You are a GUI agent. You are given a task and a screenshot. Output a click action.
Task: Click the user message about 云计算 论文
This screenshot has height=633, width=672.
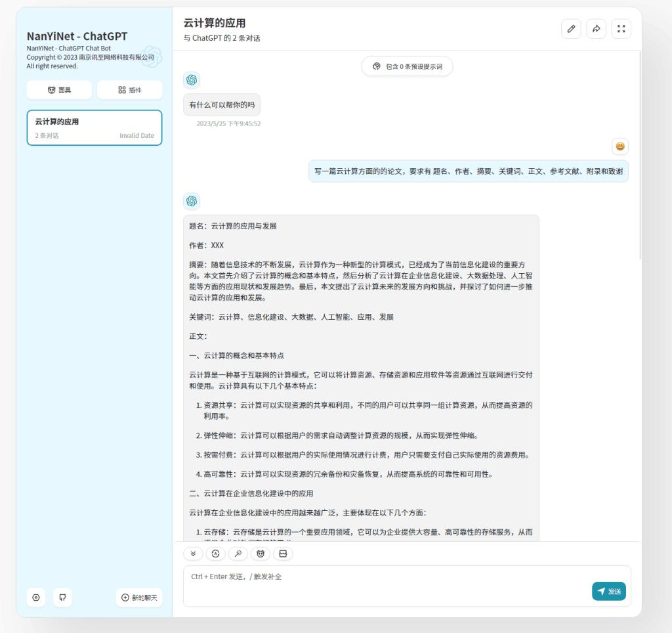pyautogui.click(x=469, y=171)
